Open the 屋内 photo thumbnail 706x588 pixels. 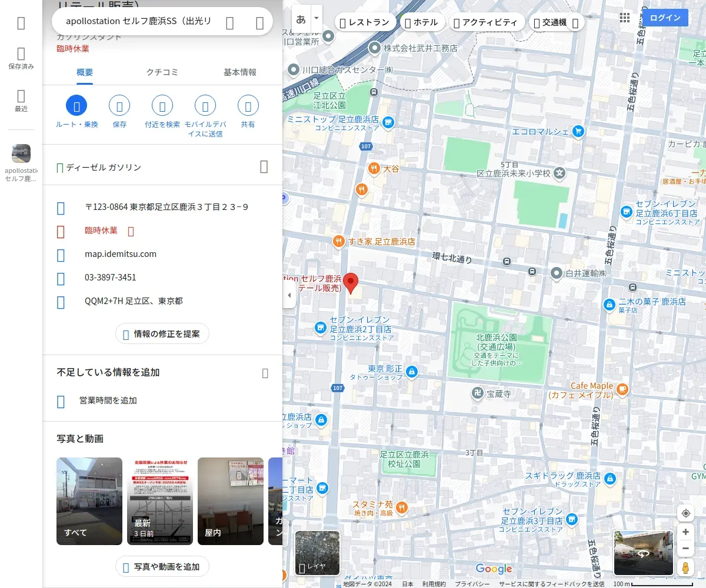tap(231, 501)
